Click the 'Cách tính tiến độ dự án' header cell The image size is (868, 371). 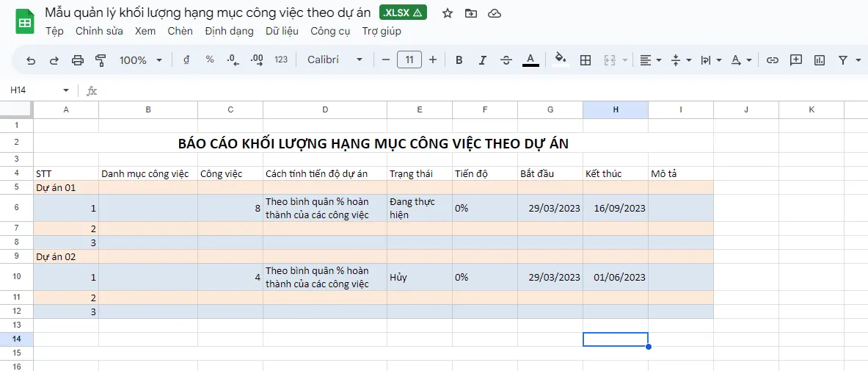tap(325, 173)
